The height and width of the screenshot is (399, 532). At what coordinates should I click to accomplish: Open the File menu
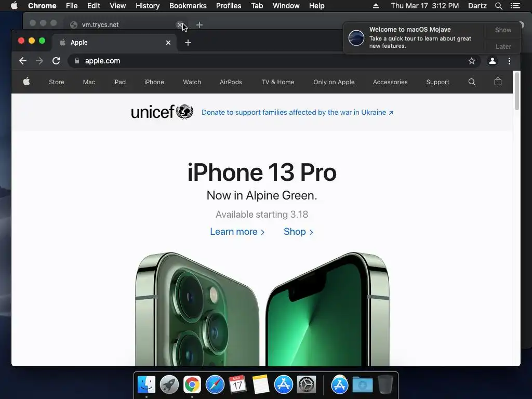(72, 6)
